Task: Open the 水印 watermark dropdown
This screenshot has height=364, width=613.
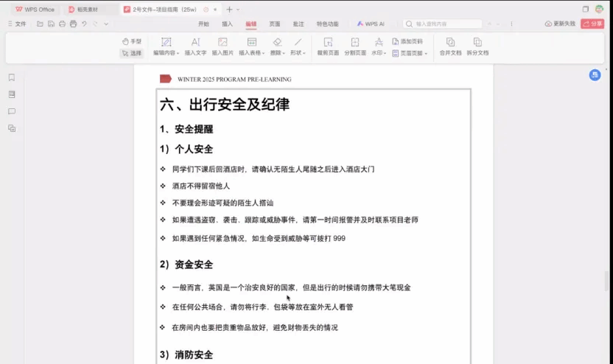Action: [x=379, y=53]
